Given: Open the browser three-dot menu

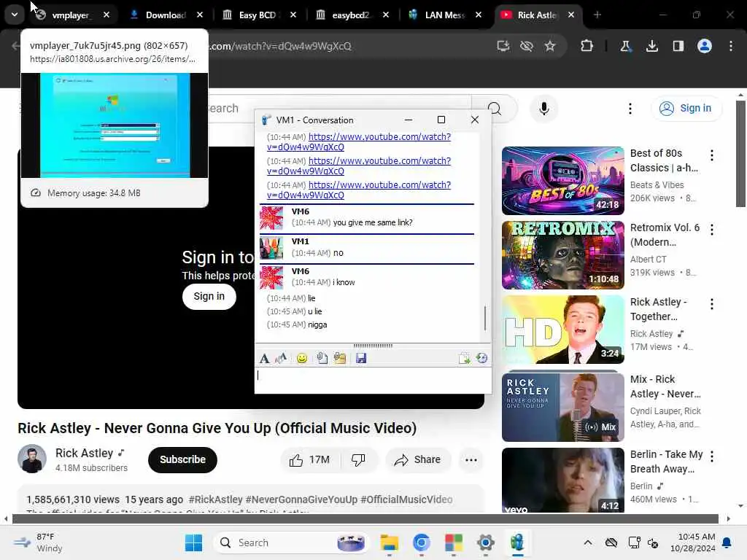Looking at the screenshot, I should 731,46.
